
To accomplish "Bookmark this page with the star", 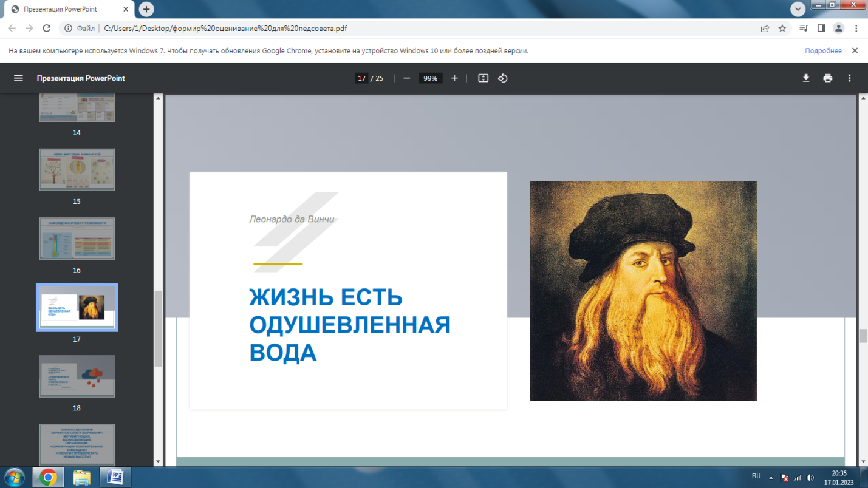I will pos(782,28).
